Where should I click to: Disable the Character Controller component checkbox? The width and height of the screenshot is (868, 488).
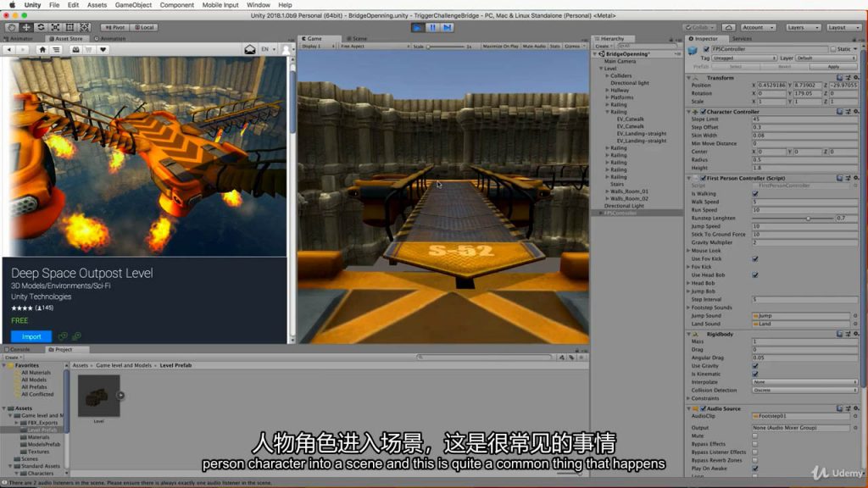pyautogui.click(x=703, y=112)
